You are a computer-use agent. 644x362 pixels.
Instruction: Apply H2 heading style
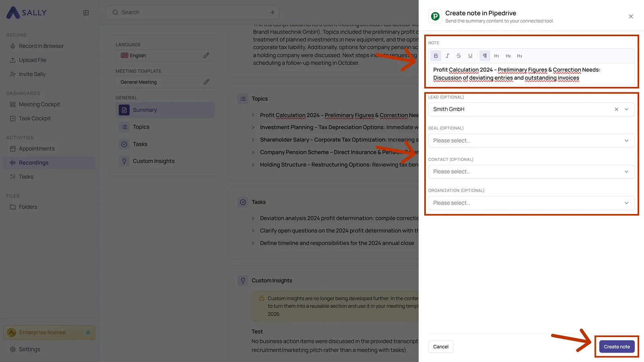click(x=508, y=56)
